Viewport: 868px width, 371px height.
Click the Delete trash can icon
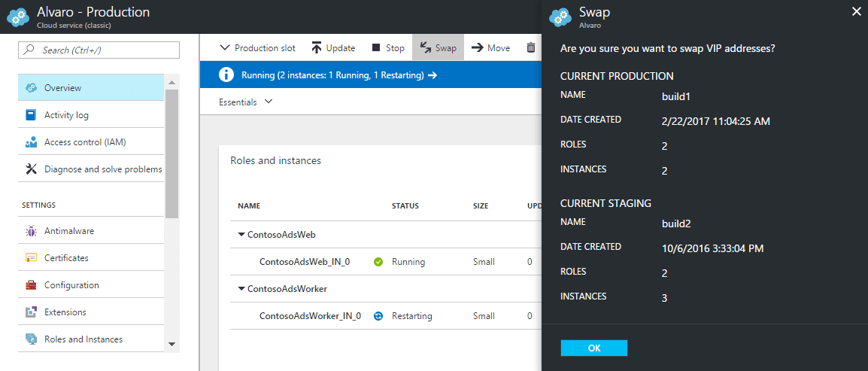530,48
